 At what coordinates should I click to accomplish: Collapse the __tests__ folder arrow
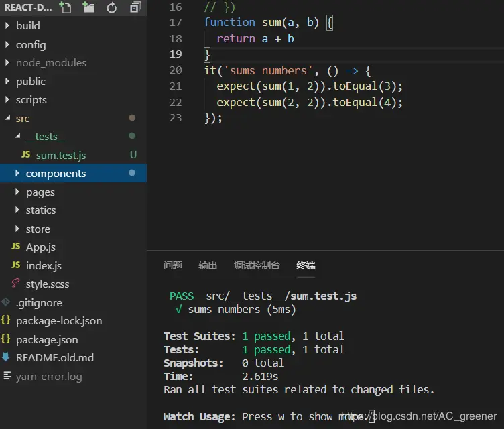(x=17, y=136)
